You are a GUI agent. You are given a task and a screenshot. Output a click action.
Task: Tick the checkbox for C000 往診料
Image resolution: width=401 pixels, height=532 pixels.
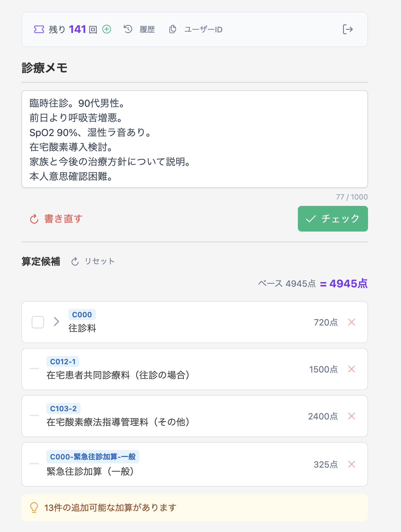[38, 322]
